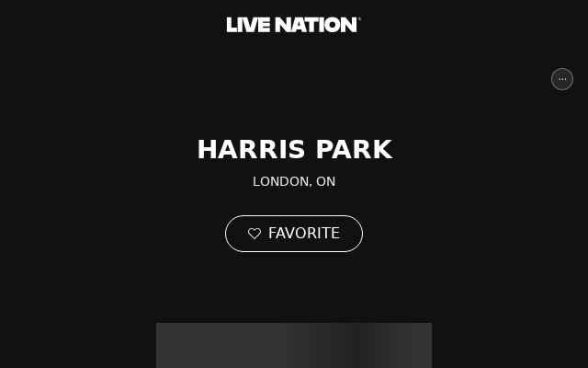
Task: Toggle the FAVORITE pill button
Action: [294, 234]
